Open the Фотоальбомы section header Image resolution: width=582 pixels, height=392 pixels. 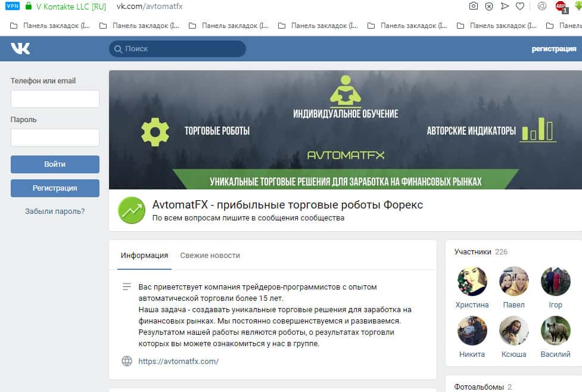pyautogui.click(x=483, y=387)
